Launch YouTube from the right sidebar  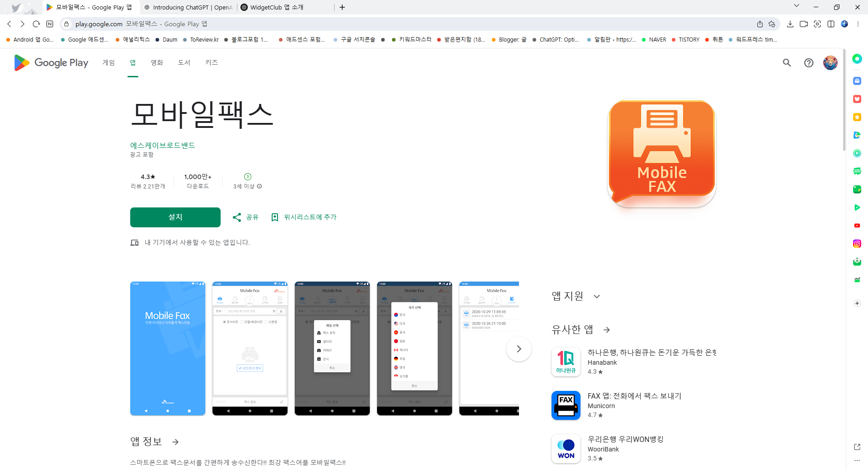tap(857, 225)
